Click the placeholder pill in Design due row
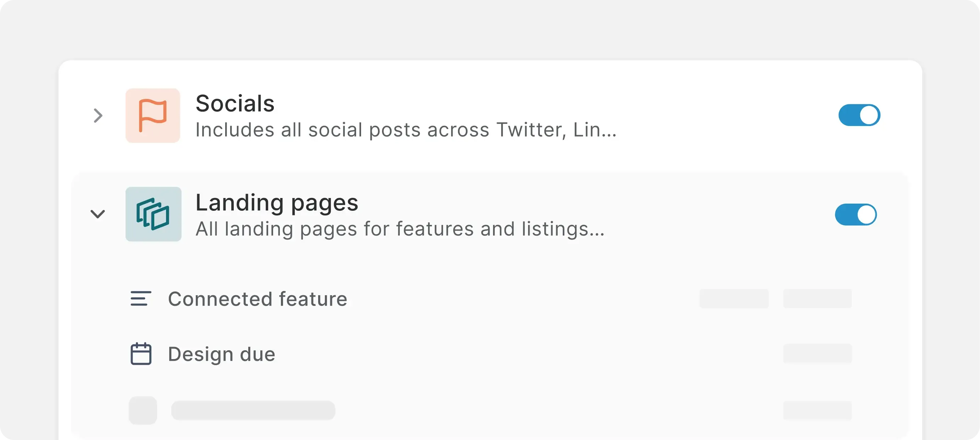This screenshot has height=440, width=980. click(817, 354)
